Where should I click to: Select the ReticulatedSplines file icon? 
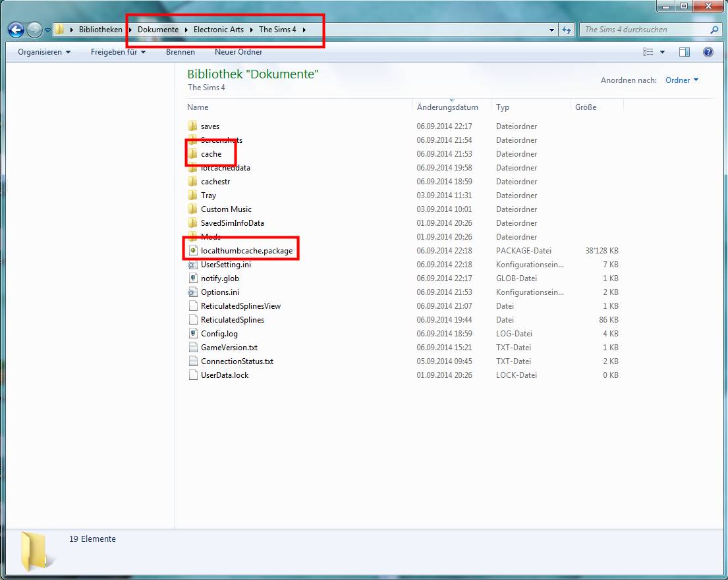[x=192, y=320]
